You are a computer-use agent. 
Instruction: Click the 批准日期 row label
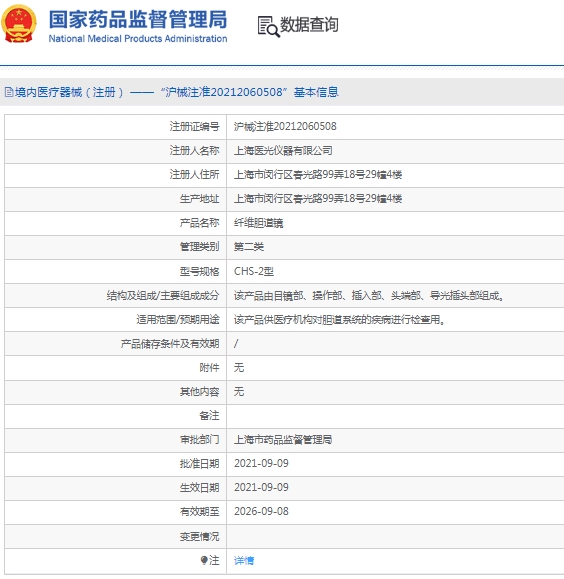tap(199, 463)
